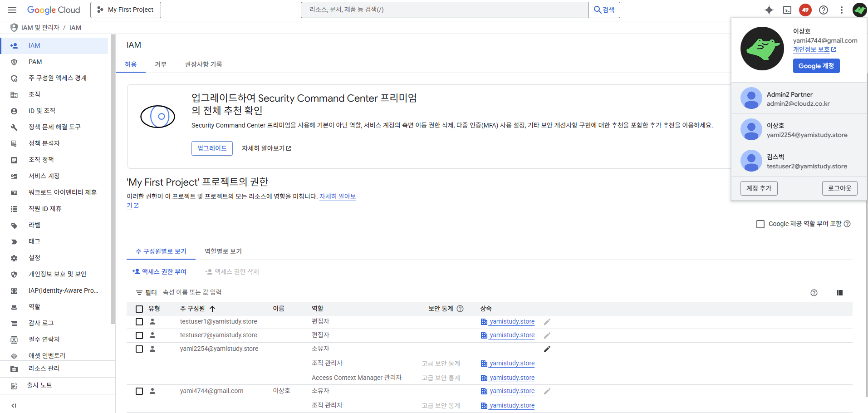The image size is (868, 413).
Task: Click the Google 계정 button
Action: coord(816,66)
